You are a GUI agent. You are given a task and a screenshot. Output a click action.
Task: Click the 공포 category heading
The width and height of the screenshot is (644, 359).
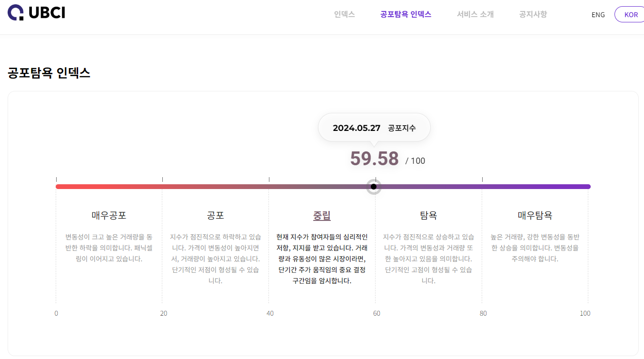click(216, 215)
